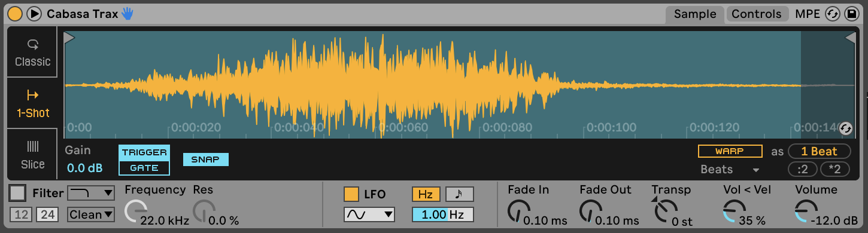Toggle the SNAP button
The height and width of the screenshot is (233, 868).
pos(205,160)
